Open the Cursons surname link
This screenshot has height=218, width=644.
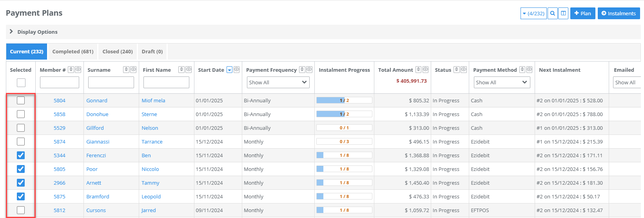[x=96, y=210]
